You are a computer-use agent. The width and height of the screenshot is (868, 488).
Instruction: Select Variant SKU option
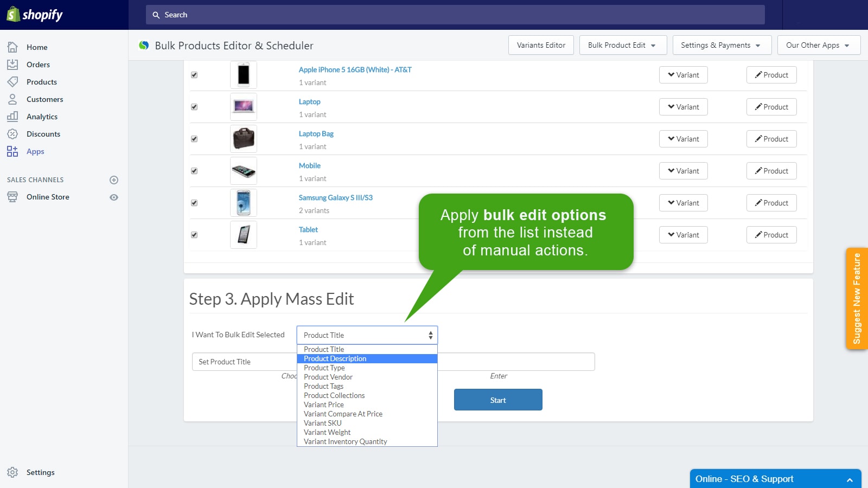pyautogui.click(x=367, y=423)
